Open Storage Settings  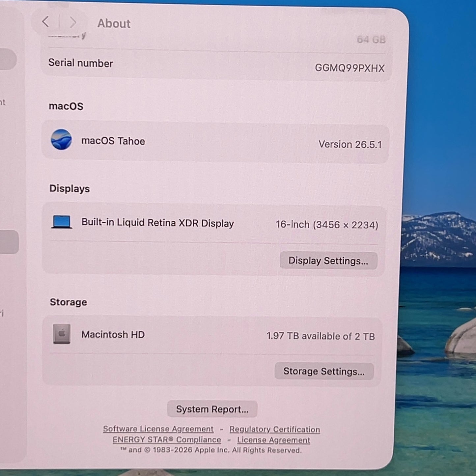[x=324, y=371]
